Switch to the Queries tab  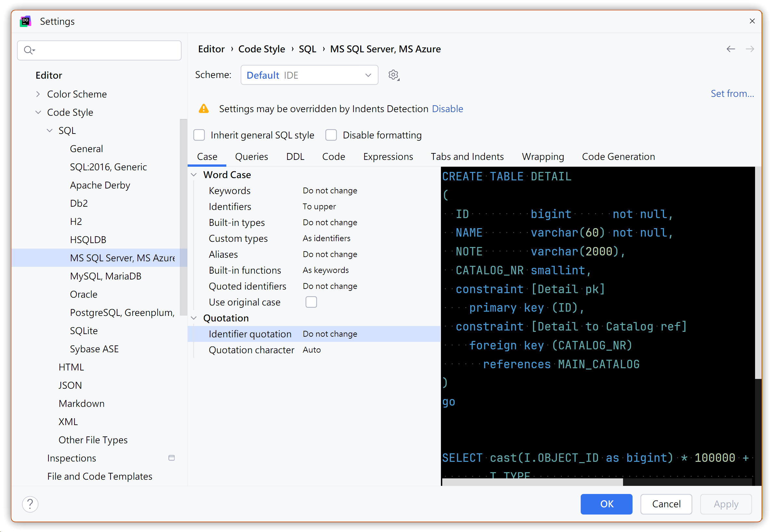(x=251, y=157)
